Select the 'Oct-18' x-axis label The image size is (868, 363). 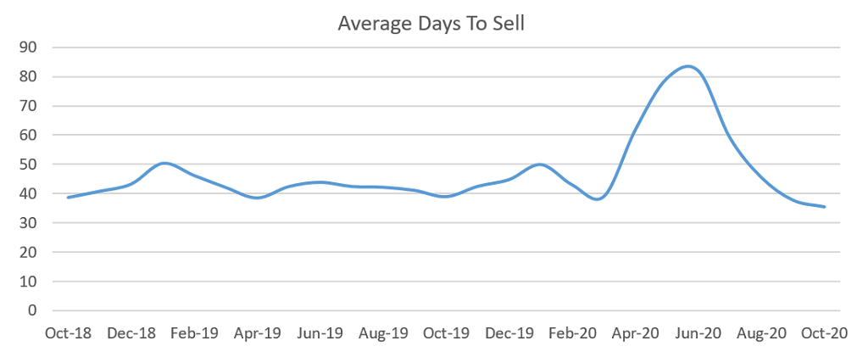[69, 334]
